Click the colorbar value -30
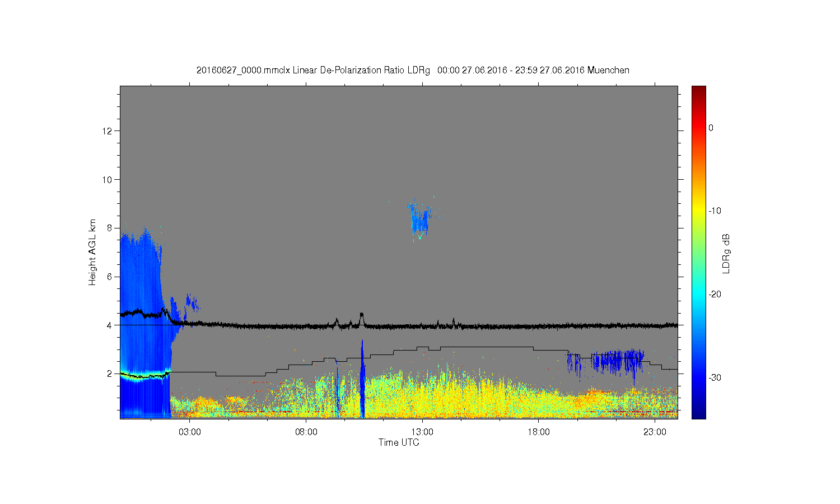The image size is (840, 504). 715,378
